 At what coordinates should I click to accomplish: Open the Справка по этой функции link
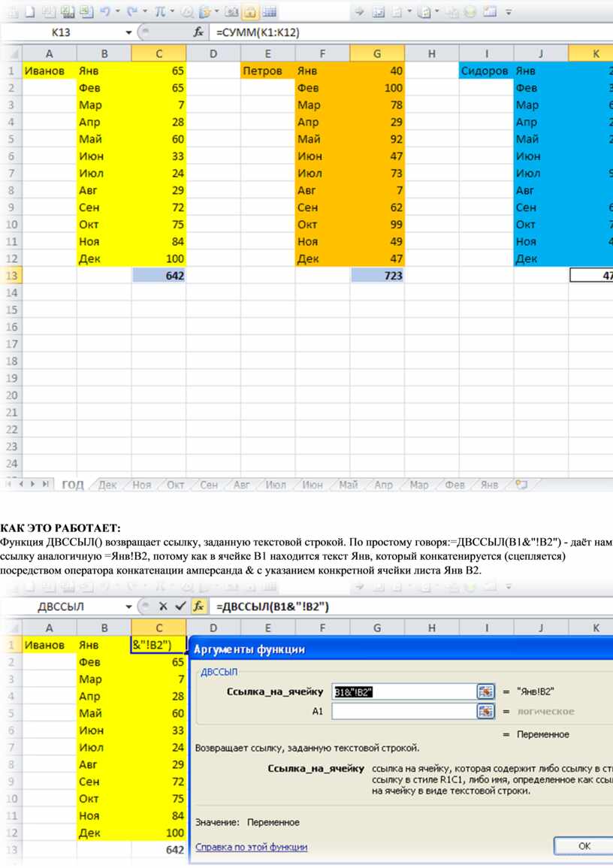coord(251,846)
